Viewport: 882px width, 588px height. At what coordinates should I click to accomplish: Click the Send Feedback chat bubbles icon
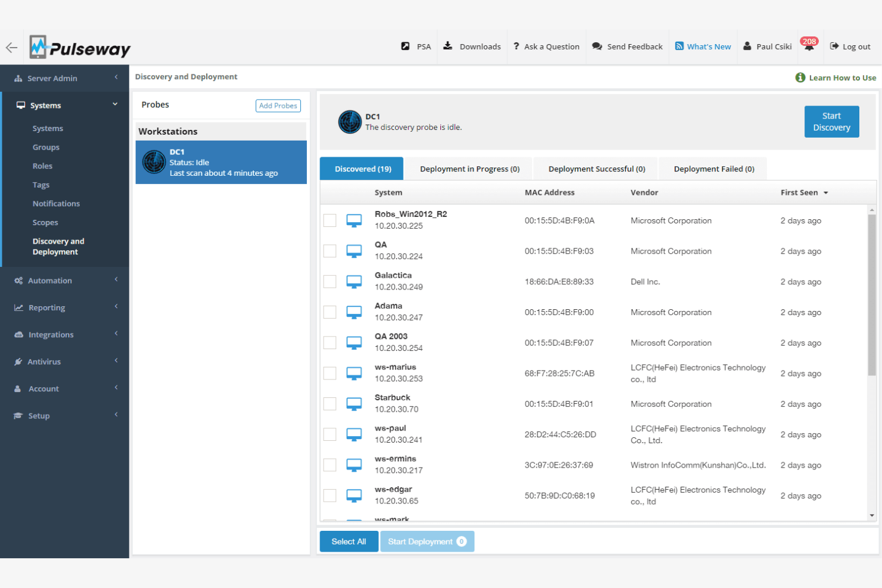point(597,46)
